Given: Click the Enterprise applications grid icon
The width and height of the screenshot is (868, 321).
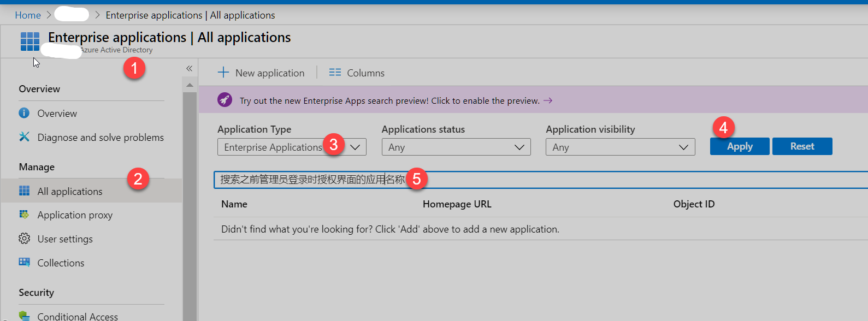Looking at the screenshot, I should click(x=30, y=41).
